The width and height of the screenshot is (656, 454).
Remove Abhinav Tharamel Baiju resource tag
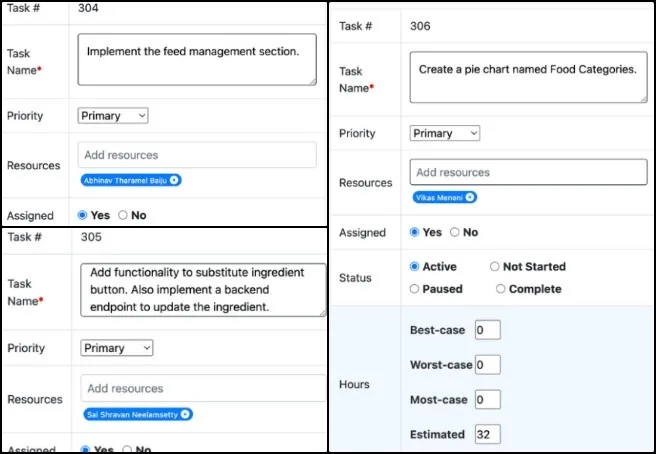(x=175, y=180)
